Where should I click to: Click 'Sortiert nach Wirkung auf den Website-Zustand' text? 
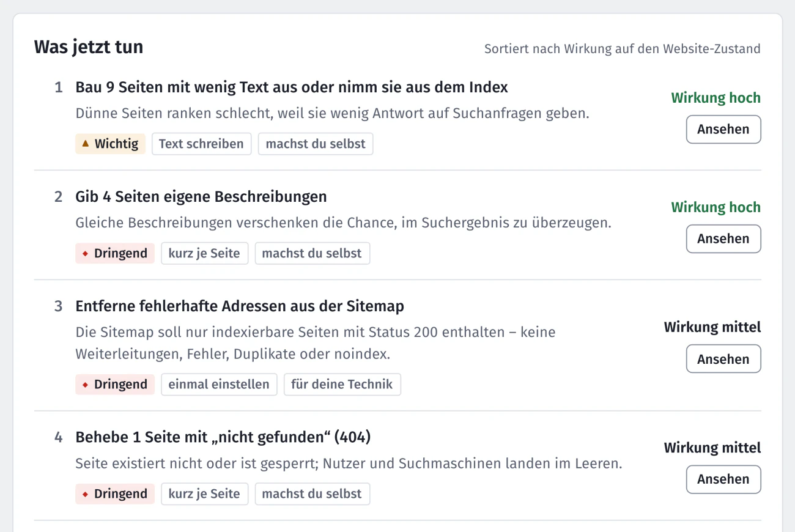[623, 49]
